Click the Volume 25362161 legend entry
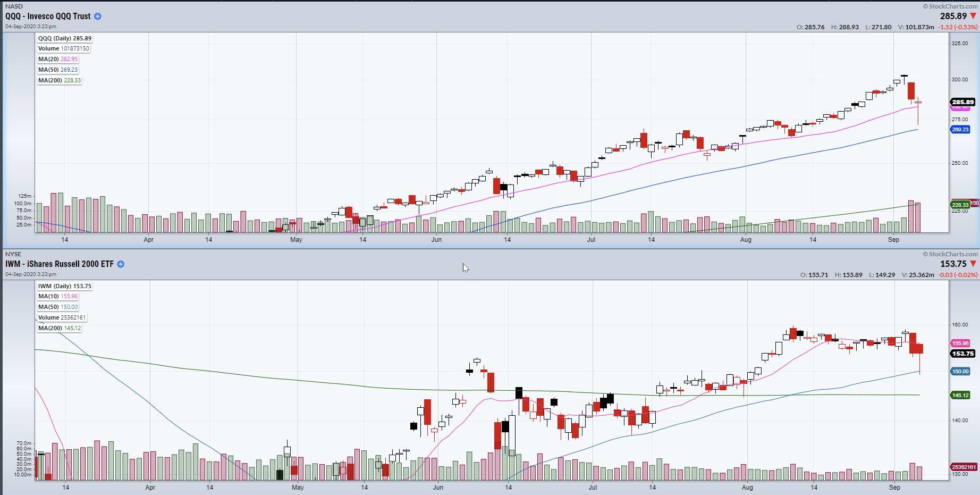Image resolution: width=980 pixels, height=495 pixels. [x=62, y=317]
